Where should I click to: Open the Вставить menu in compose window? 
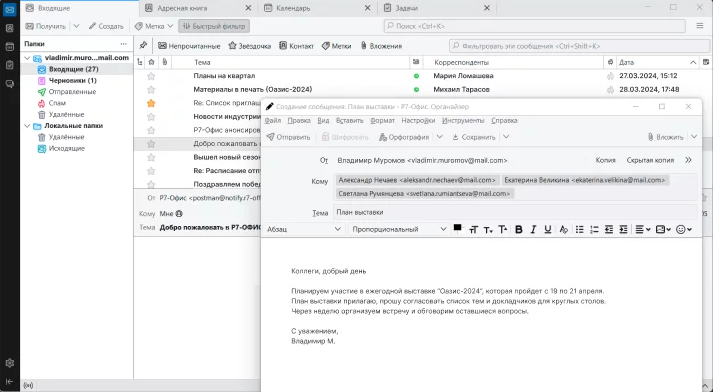(x=350, y=121)
